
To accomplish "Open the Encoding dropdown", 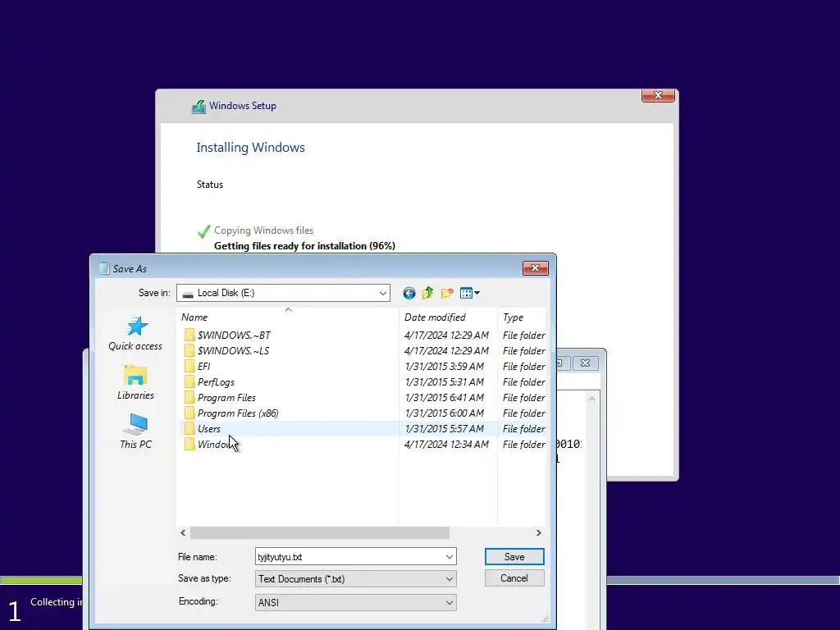I will coord(449,603).
